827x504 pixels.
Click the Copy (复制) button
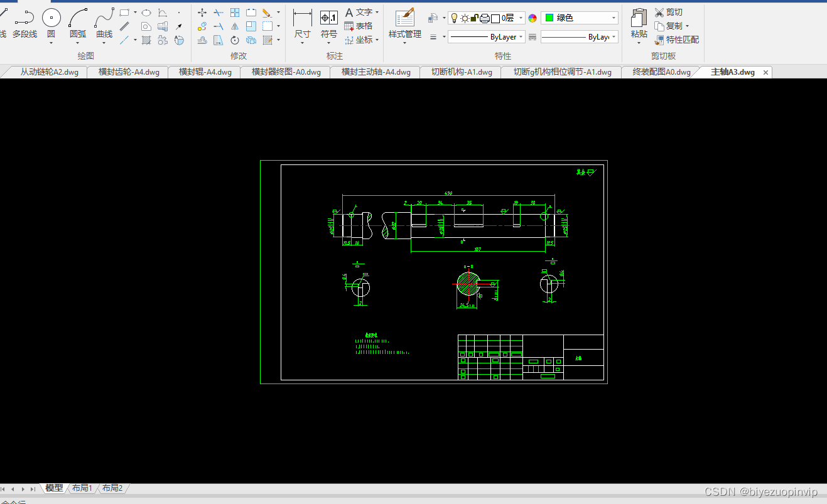(x=668, y=26)
